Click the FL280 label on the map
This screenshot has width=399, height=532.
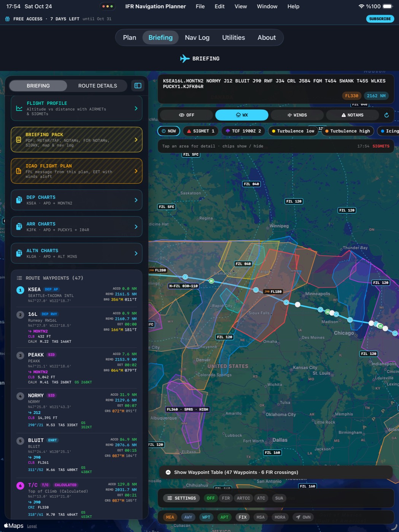click(158, 270)
